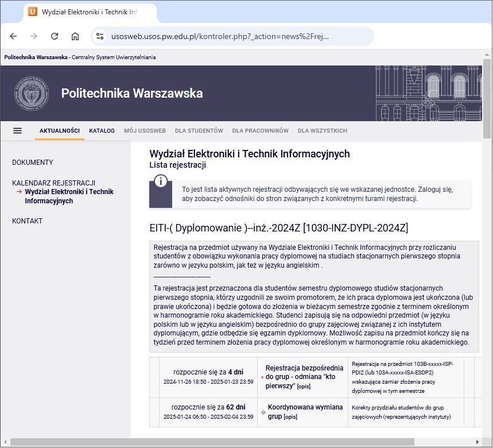493x448 pixels.
Task: Click the scroll up arrow on the vertical scrollbar
Action: point(487,55)
